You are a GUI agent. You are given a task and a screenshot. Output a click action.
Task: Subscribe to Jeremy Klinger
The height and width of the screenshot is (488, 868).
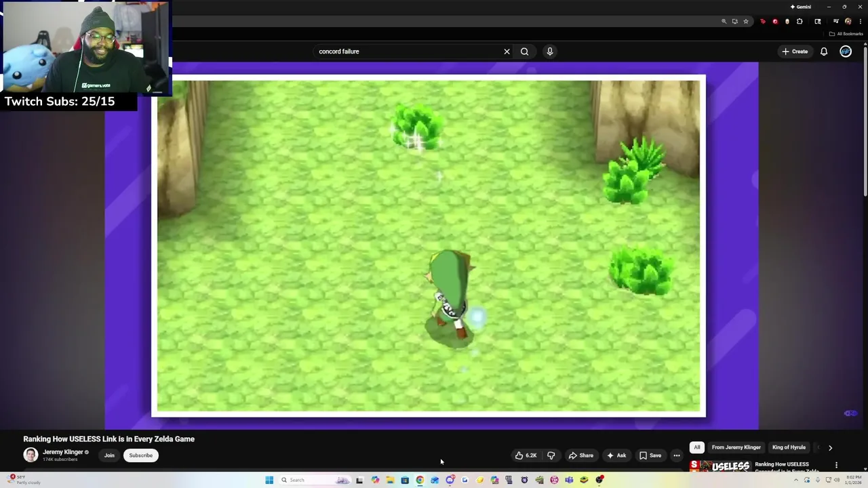click(x=141, y=455)
